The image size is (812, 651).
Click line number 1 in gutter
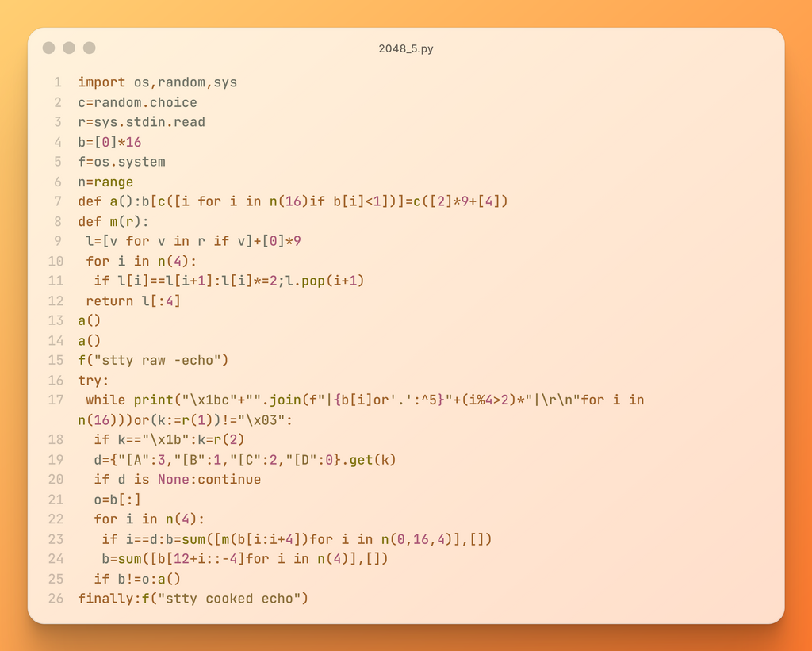(x=57, y=82)
